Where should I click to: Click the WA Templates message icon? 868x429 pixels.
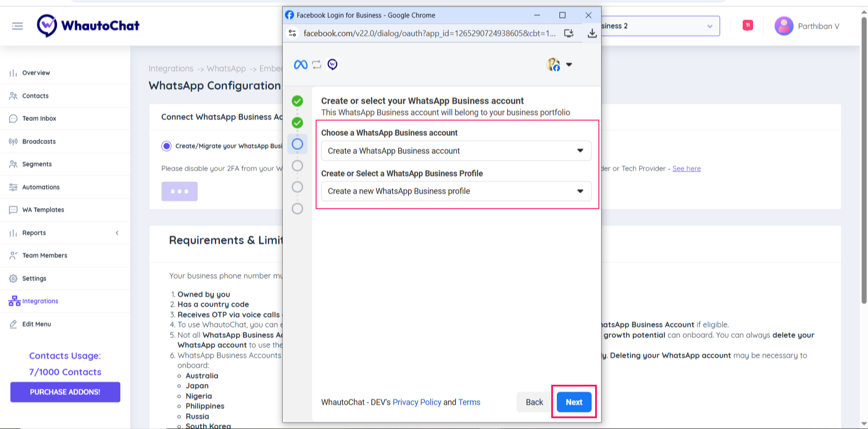pyautogui.click(x=13, y=210)
